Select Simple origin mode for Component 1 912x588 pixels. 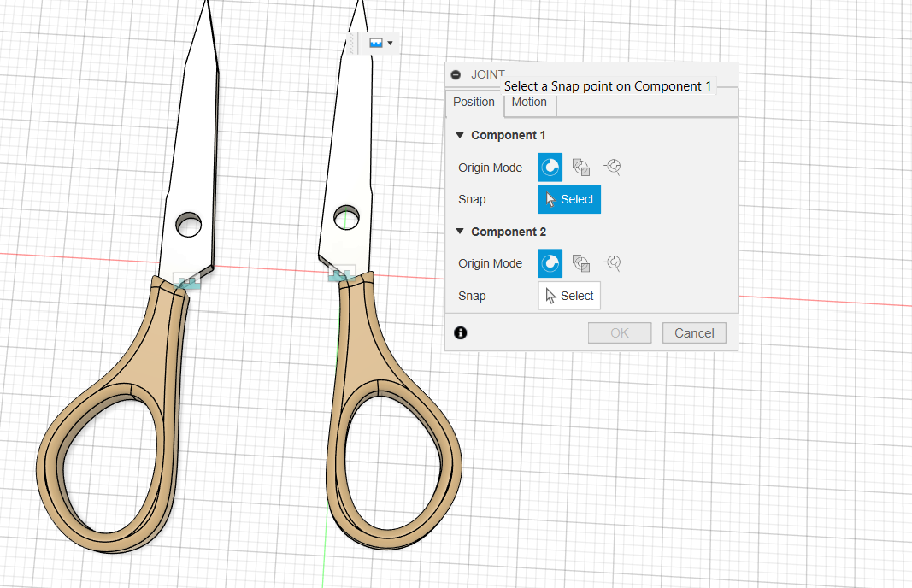click(550, 168)
